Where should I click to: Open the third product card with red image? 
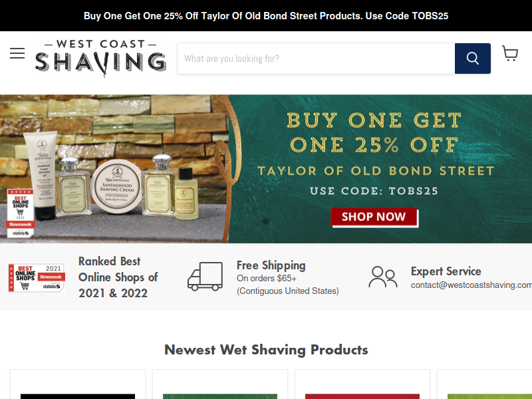click(362, 384)
